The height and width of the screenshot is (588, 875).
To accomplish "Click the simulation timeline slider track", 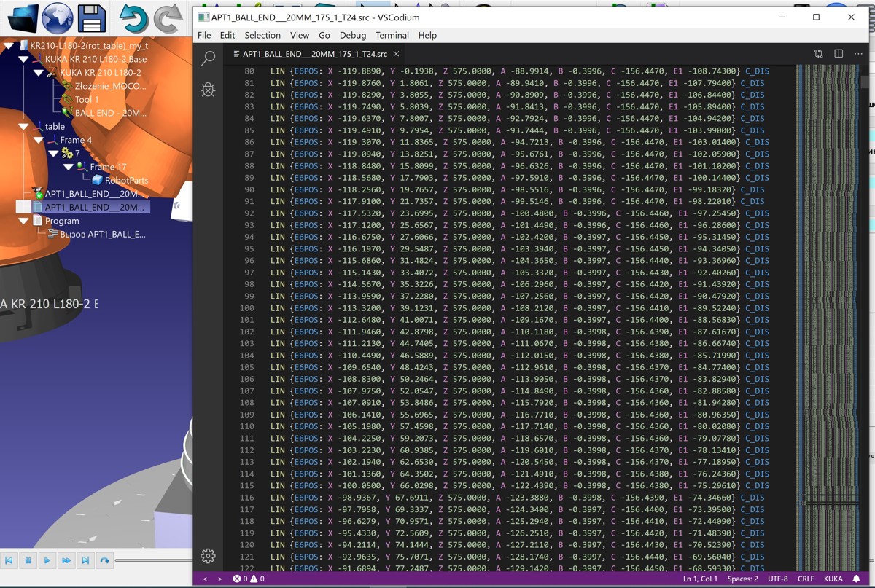I will click(153, 560).
